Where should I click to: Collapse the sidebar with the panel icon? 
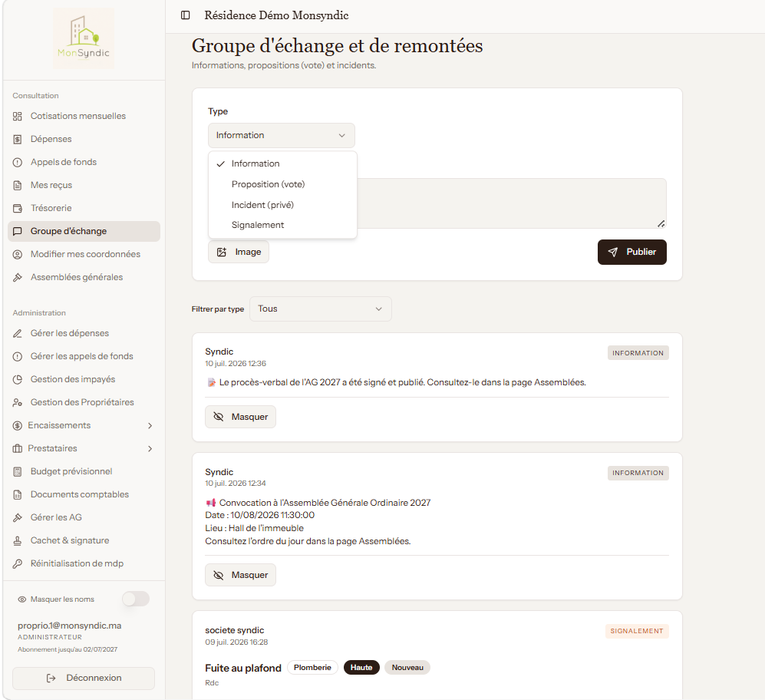coord(186,15)
